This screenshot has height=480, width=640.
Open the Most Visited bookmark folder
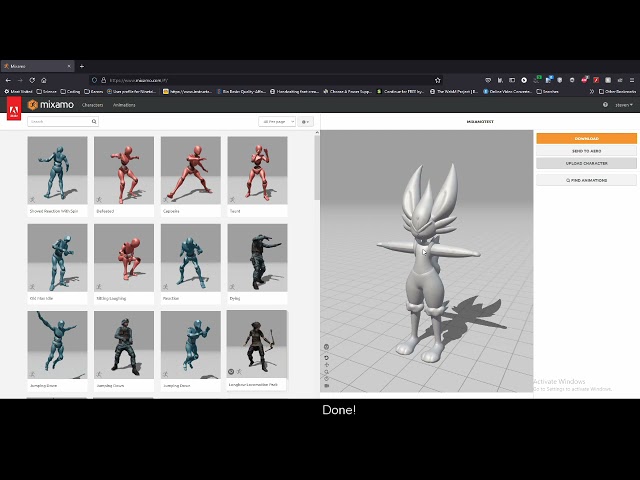18,91
